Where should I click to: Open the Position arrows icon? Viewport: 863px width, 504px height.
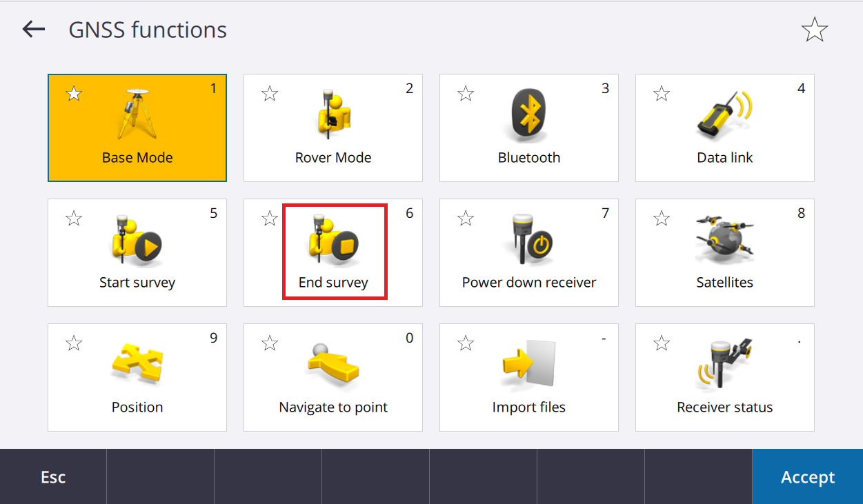(x=137, y=364)
